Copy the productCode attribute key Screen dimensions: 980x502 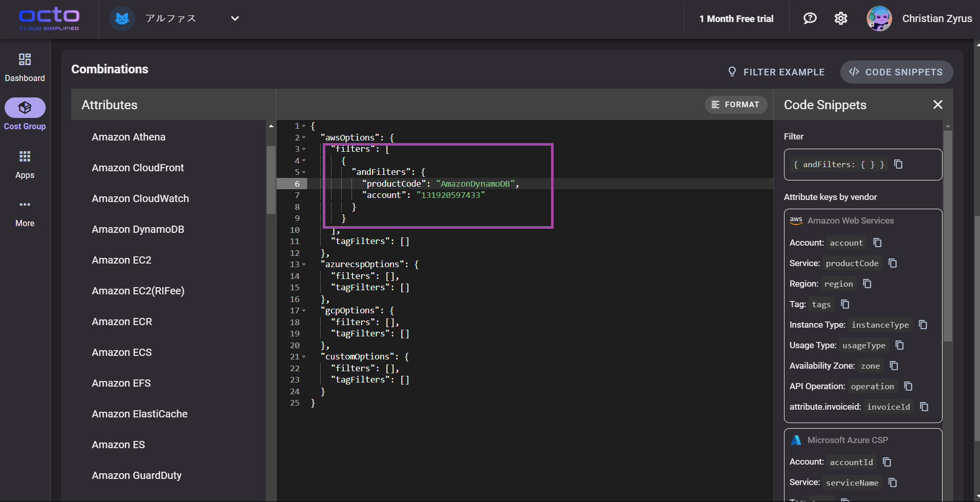point(892,263)
